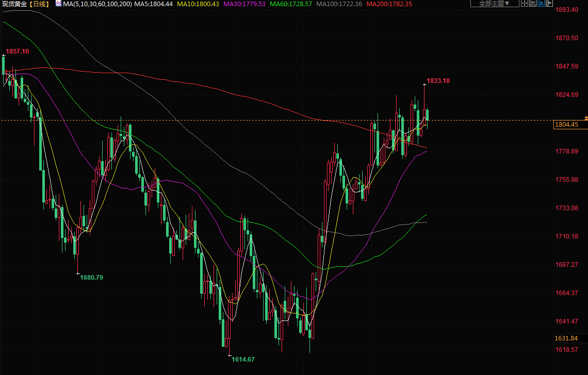
Task: Click the 日线 period label
Action: [39, 4]
